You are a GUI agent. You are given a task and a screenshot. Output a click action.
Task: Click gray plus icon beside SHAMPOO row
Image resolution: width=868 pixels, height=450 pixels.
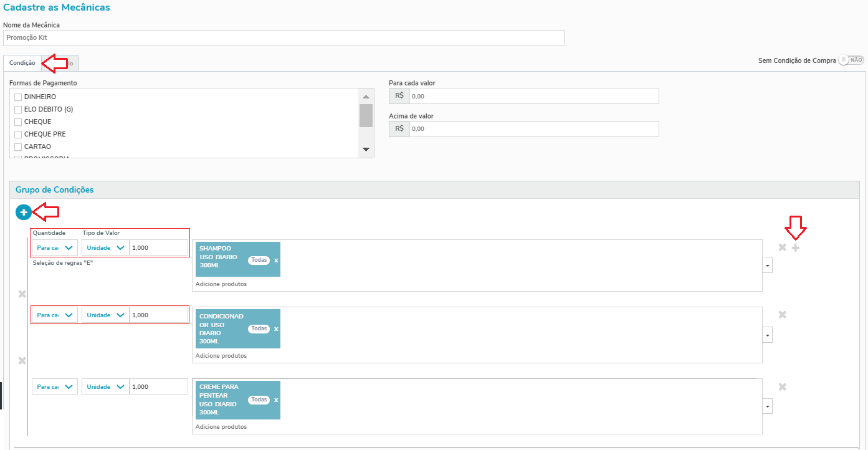(x=796, y=248)
